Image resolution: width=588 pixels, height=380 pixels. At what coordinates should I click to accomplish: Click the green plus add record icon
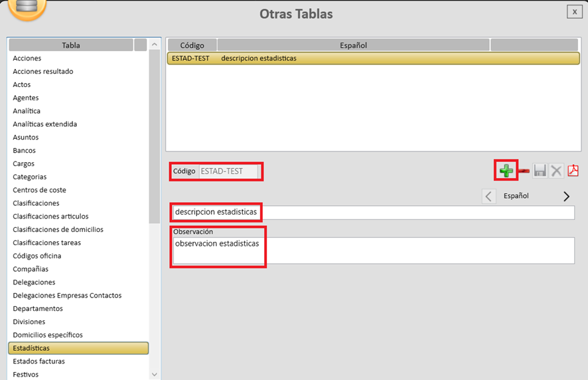(506, 171)
